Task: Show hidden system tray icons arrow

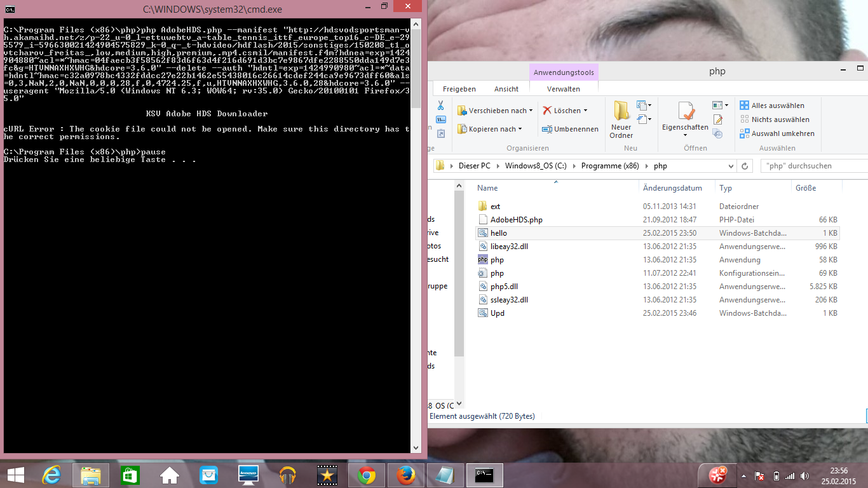Action: pyautogui.click(x=743, y=476)
